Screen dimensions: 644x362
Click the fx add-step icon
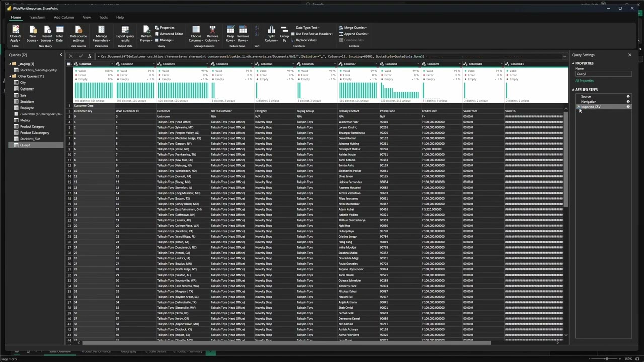point(89,56)
